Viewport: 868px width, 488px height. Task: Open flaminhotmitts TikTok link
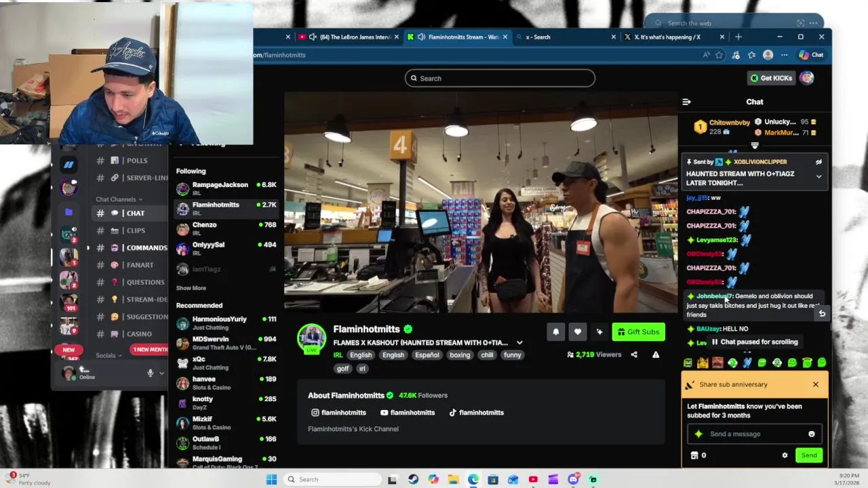476,413
